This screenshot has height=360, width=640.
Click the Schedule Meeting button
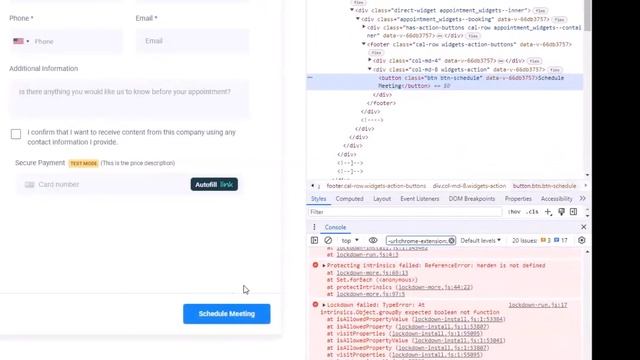click(227, 314)
